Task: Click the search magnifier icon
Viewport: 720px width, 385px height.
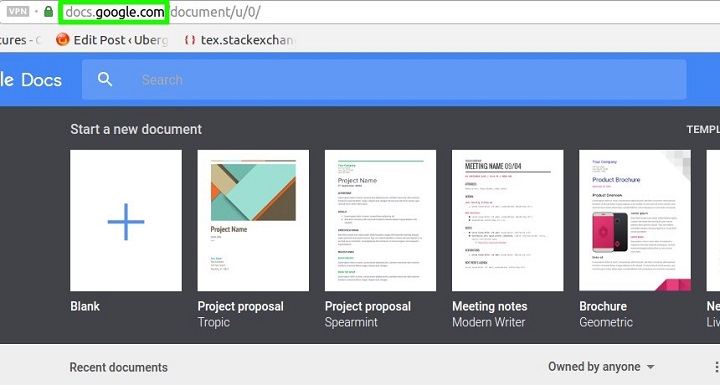Action: pos(105,79)
